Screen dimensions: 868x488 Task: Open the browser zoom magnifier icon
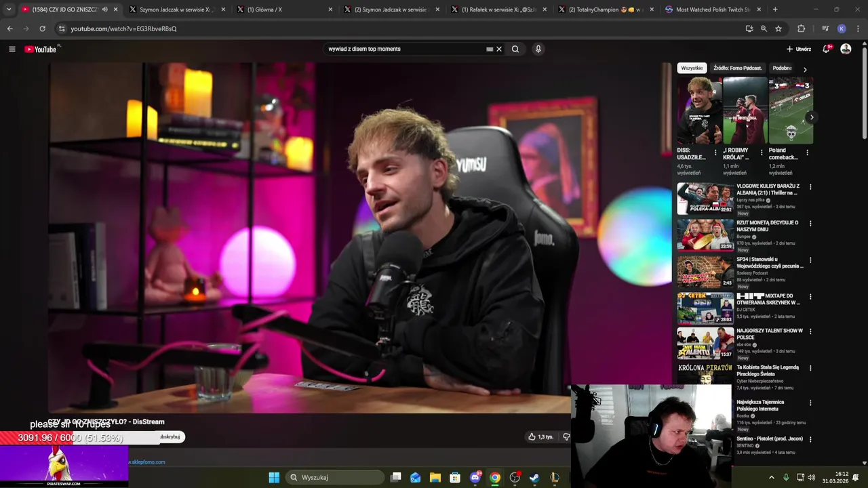(x=764, y=28)
